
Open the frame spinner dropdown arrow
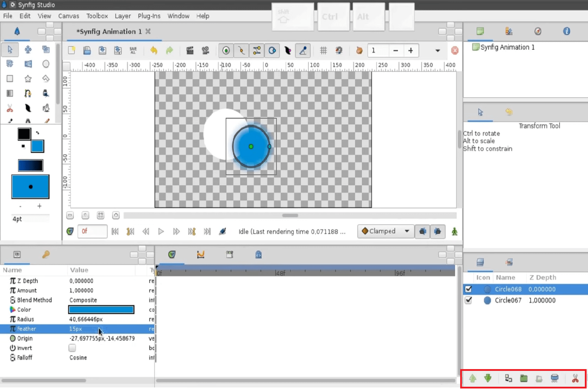pos(437,50)
